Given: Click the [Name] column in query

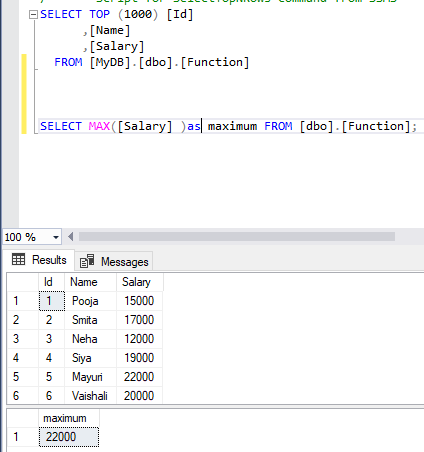Looking at the screenshot, I should pyautogui.click(x=110, y=30).
